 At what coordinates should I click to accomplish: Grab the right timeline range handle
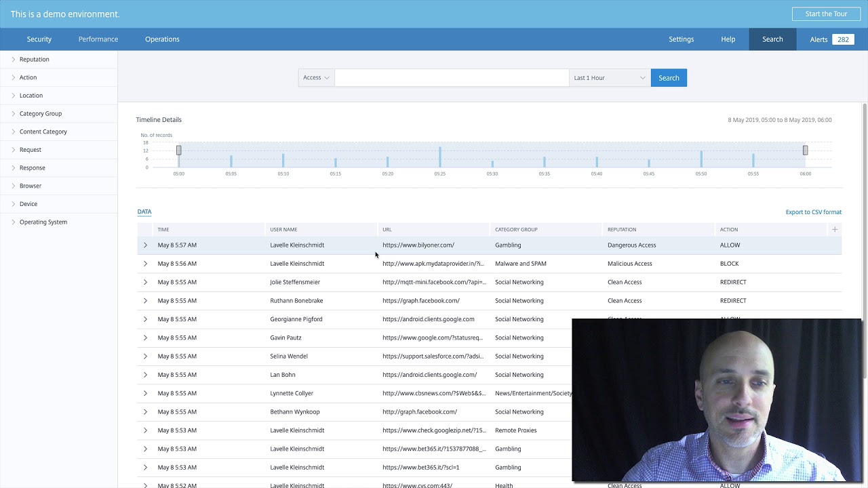tap(806, 150)
